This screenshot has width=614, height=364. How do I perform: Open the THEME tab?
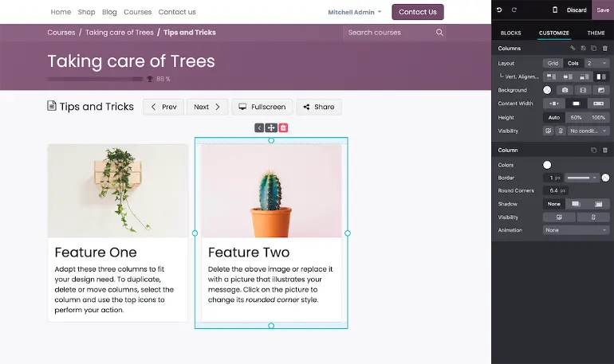pyautogui.click(x=596, y=33)
